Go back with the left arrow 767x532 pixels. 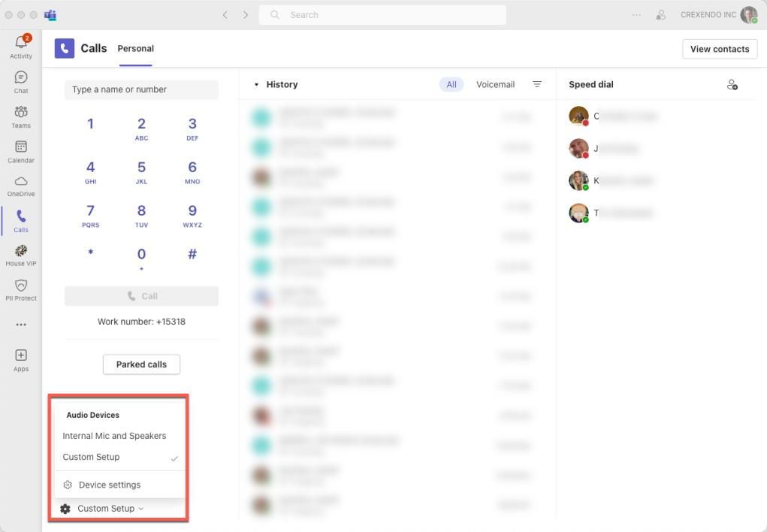pos(225,15)
